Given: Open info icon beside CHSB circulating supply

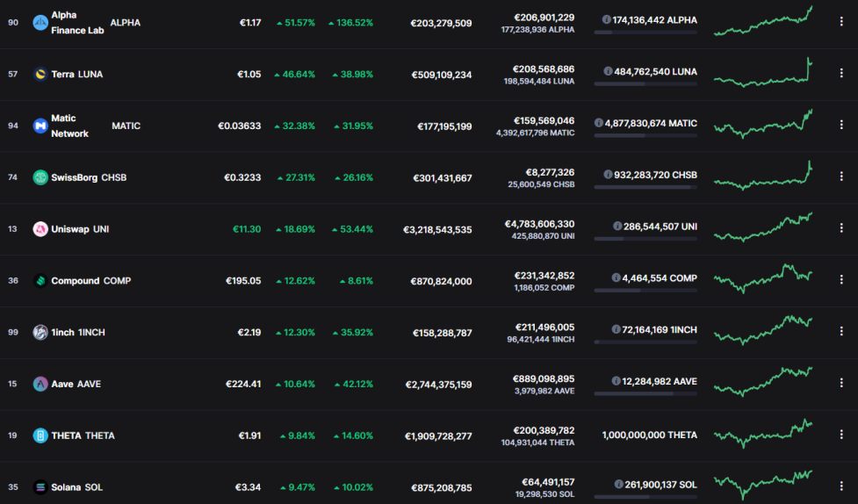Looking at the screenshot, I should [608, 175].
